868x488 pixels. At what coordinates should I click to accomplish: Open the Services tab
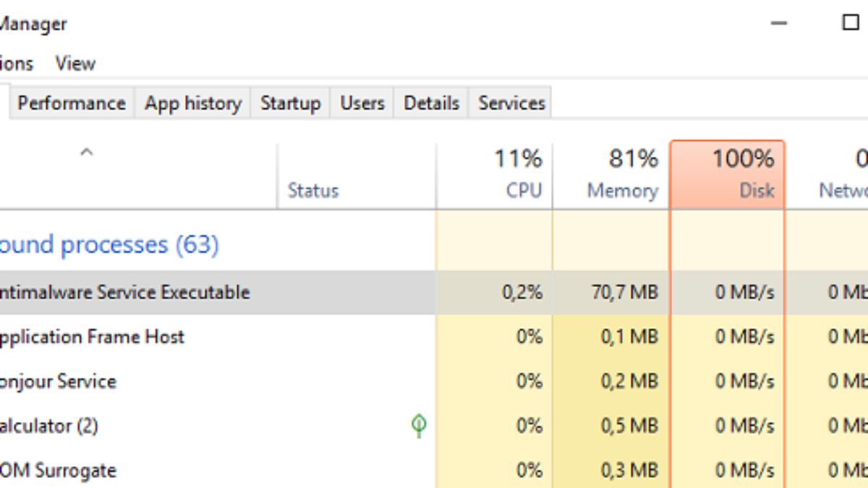[511, 103]
